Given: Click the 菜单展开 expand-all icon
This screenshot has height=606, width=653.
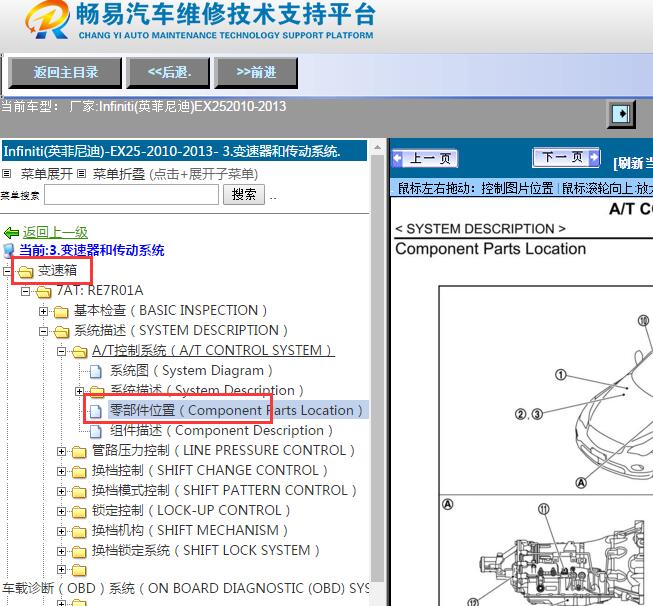Looking at the screenshot, I should tap(6, 173).
